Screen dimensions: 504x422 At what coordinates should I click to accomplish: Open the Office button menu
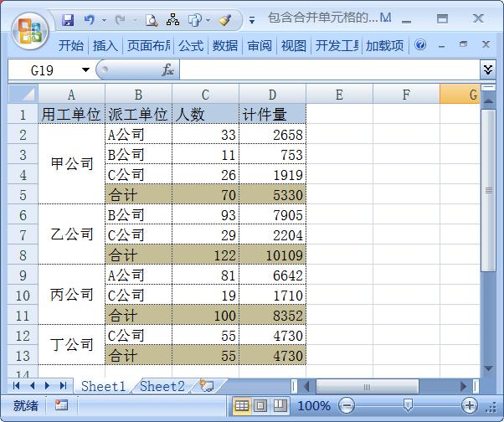coord(30,31)
